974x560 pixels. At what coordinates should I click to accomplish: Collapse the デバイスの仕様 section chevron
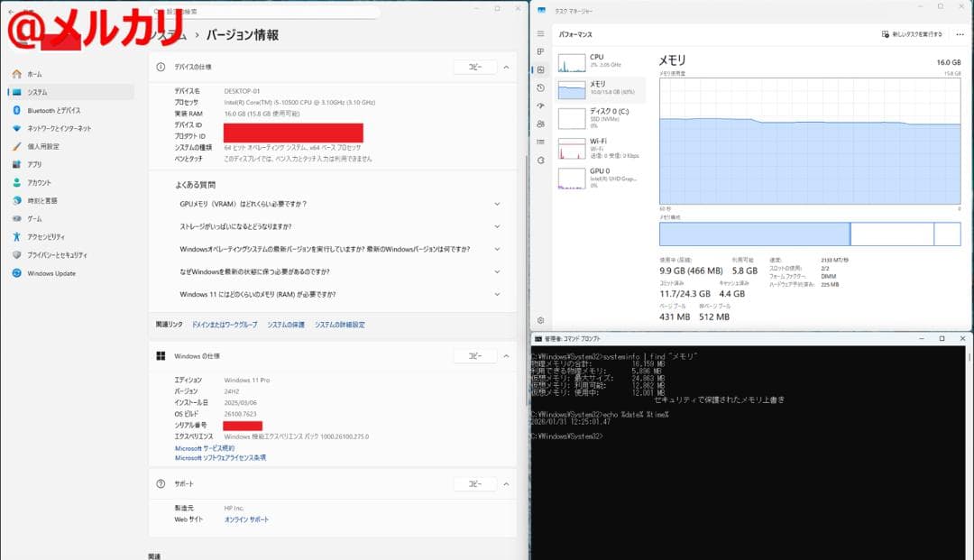[x=507, y=67]
